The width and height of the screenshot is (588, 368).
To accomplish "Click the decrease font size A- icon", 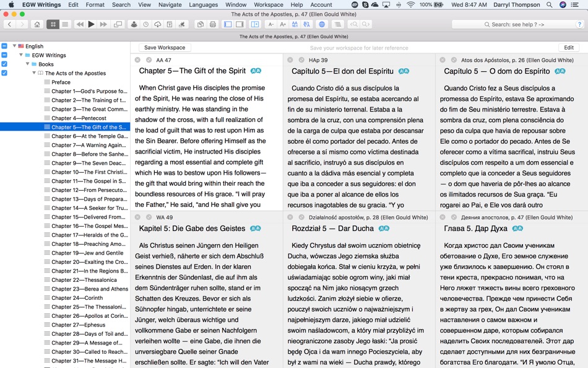I will (x=270, y=24).
